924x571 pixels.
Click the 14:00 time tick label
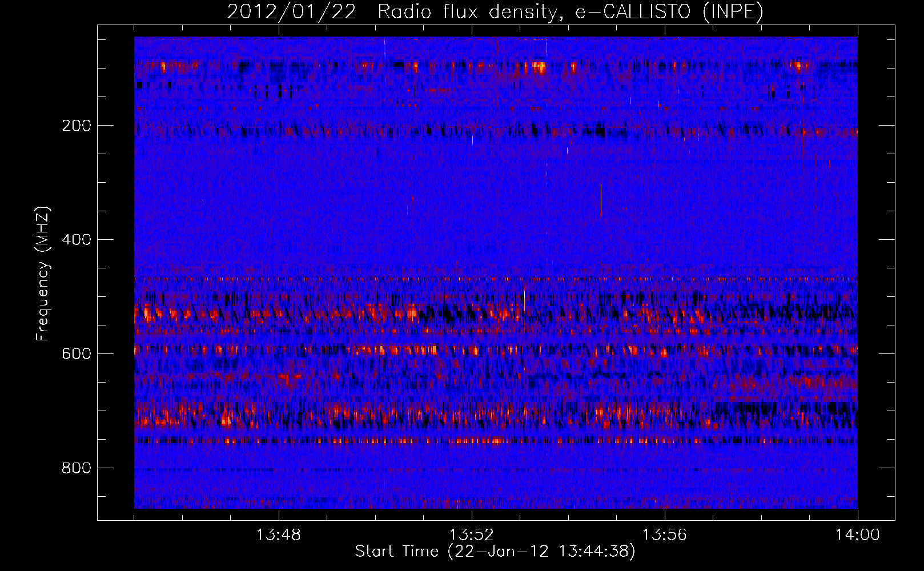857,535
